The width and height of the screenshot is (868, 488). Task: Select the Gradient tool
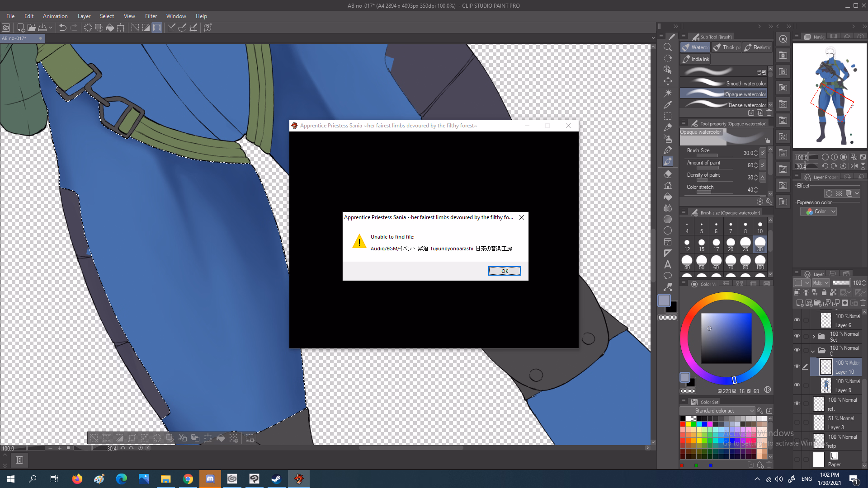[668, 220]
